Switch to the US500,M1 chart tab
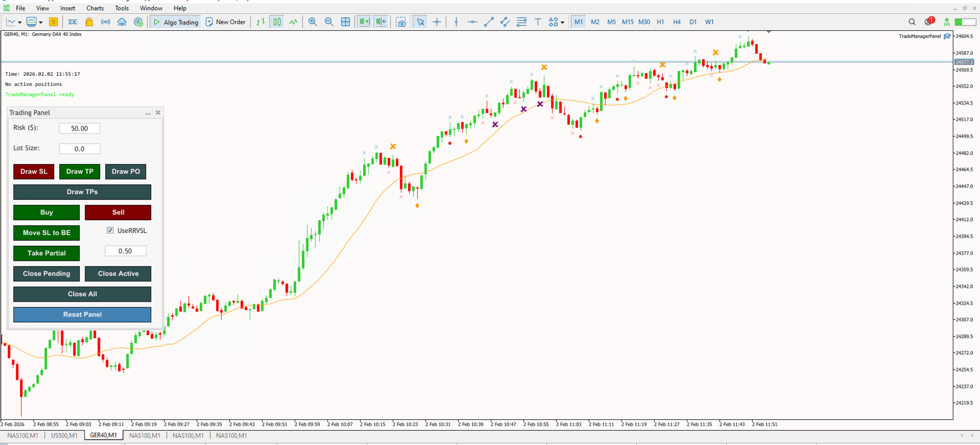980x445 pixels. pos(64,436)
